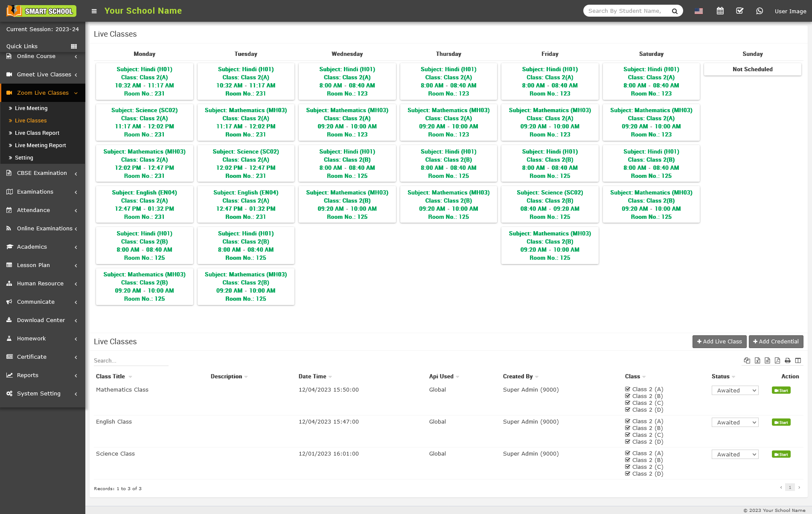812x514 pixels.
Task: Uncheck Class 2 (A) for Mathematics Class
Action: 628,389
